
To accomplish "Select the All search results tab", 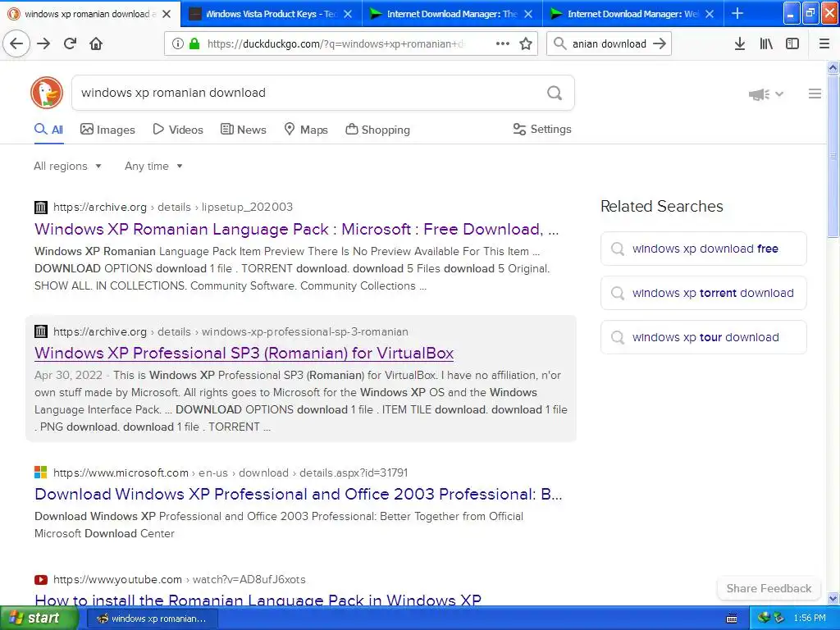I will point(48,130).
